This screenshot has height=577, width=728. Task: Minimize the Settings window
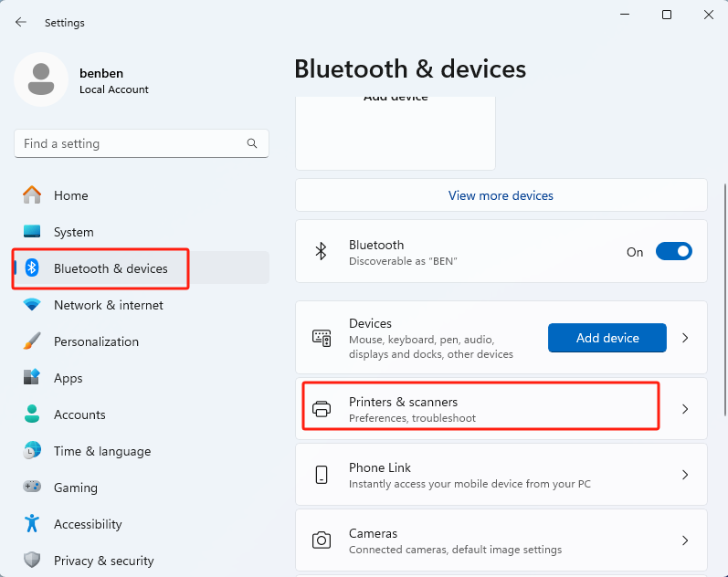click(x=625, y=15)
